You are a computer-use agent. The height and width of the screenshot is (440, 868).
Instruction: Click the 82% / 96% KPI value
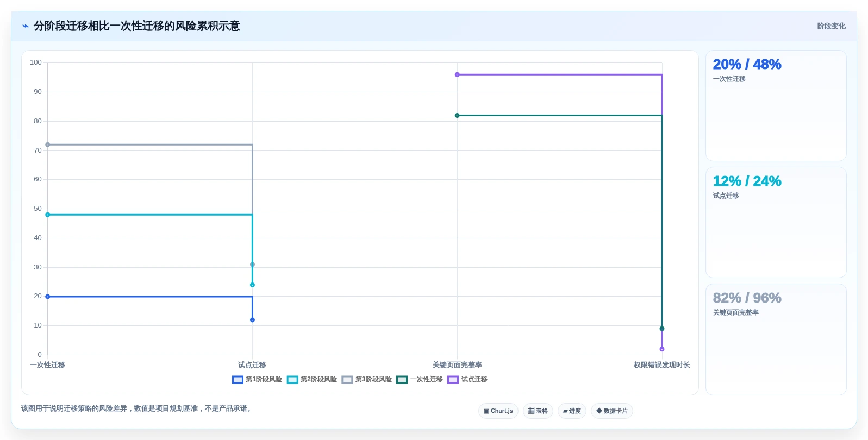click(x=747, y=298)
